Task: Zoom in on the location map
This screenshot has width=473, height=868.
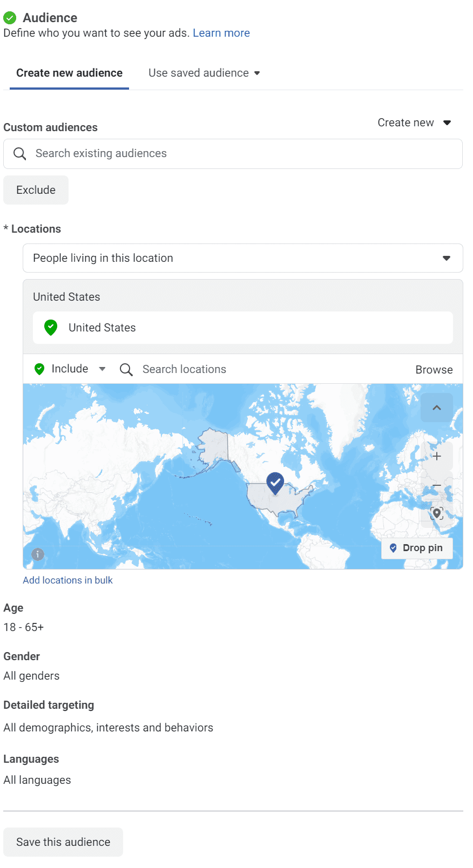Action: 436,456
